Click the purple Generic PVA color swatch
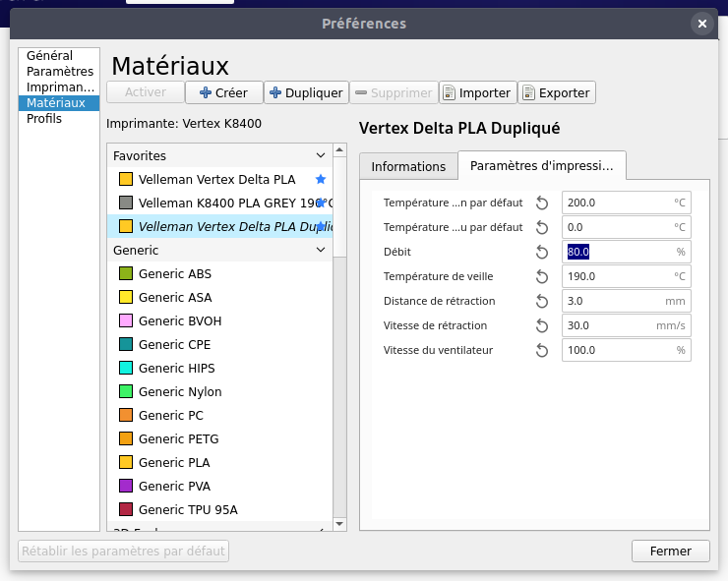 click(126, 486)
